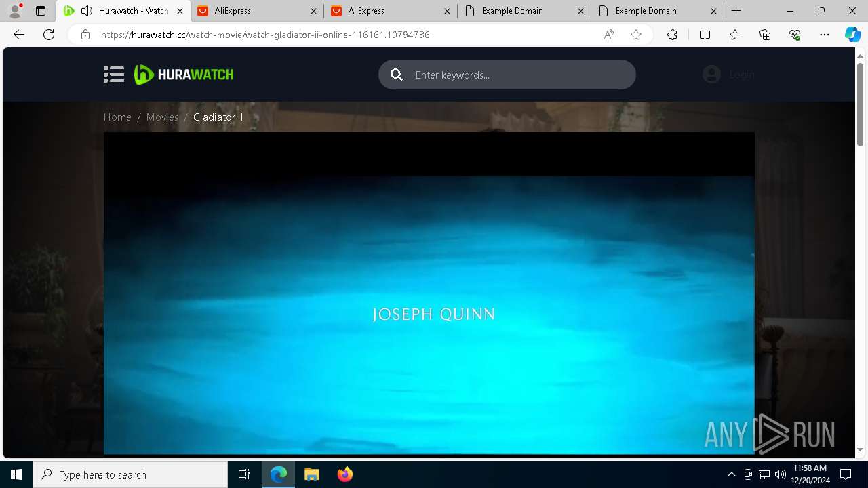Viewport: 868px width, 488px height.
Task: Close the first Example Domain tab
Action: (580, 11)
